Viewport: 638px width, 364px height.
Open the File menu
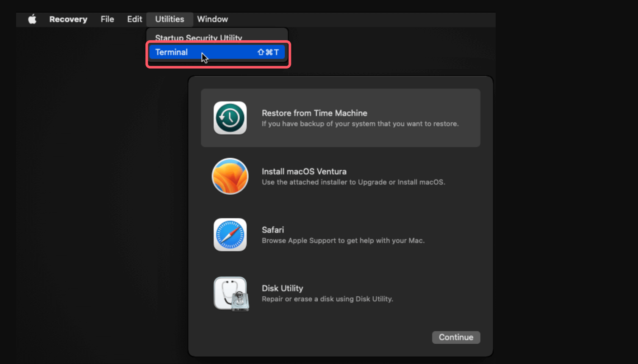pyautogui.click(x=107, y=19)
